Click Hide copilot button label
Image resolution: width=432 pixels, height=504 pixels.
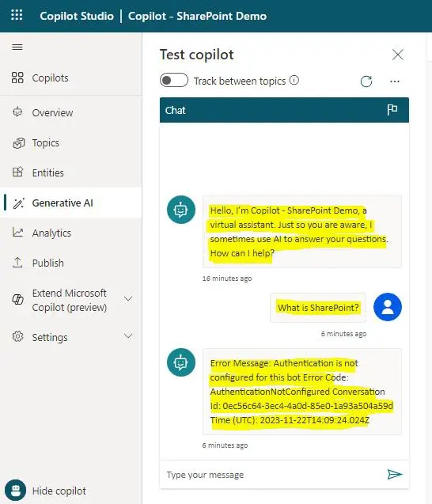click(59, 491)
